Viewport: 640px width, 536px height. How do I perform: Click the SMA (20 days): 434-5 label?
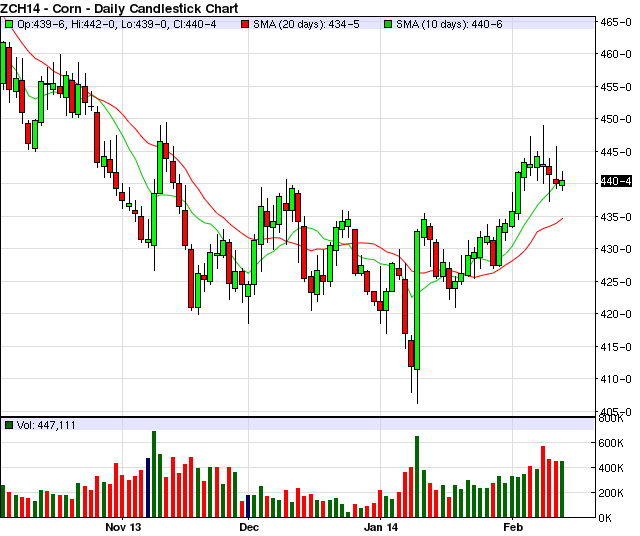pyautogui.click(x=306, y=24)
